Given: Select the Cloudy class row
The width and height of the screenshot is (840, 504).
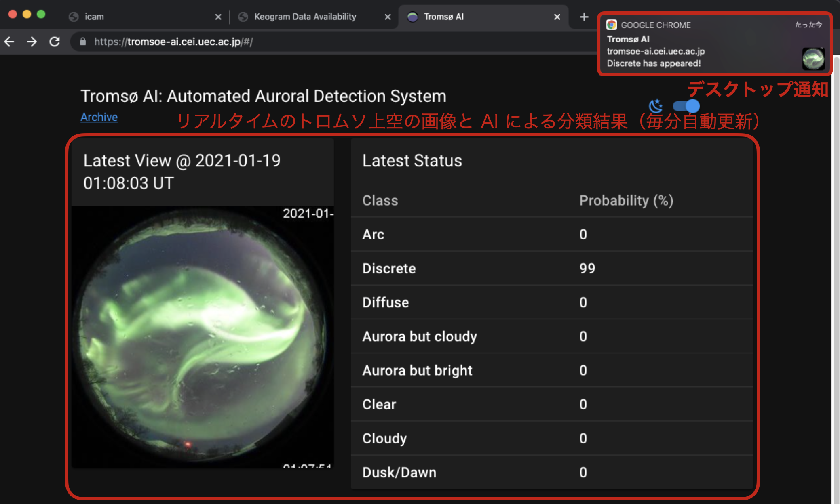Looking at the screenshot, I should 552,438.
